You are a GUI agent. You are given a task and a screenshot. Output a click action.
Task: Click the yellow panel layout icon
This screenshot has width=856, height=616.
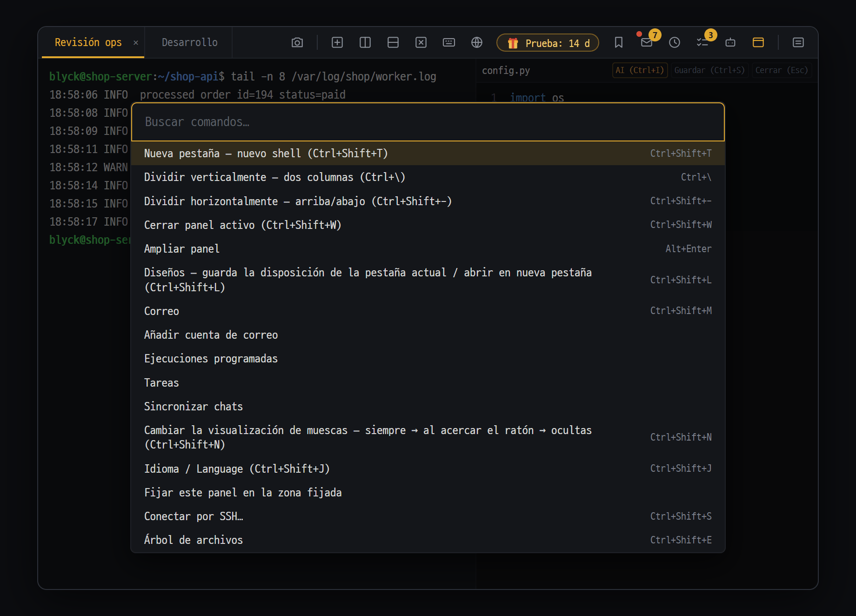(x=758, y=43)
